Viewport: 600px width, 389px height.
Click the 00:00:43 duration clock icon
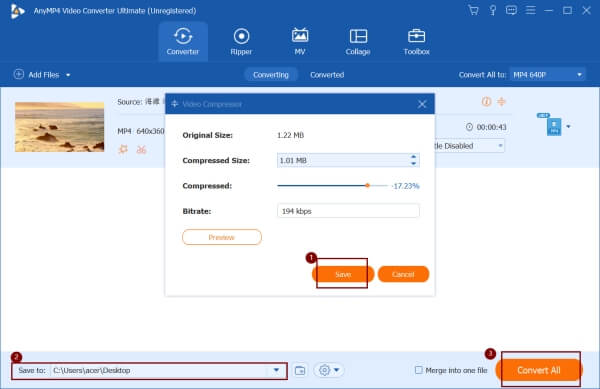469,127
